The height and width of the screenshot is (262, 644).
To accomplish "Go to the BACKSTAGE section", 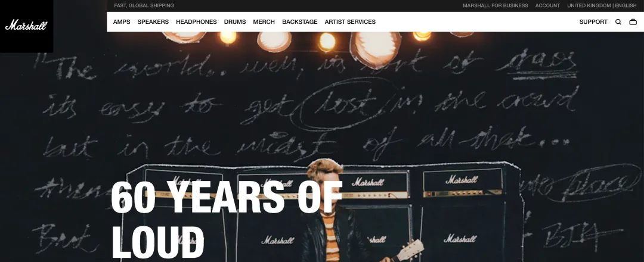I will 300,21.
